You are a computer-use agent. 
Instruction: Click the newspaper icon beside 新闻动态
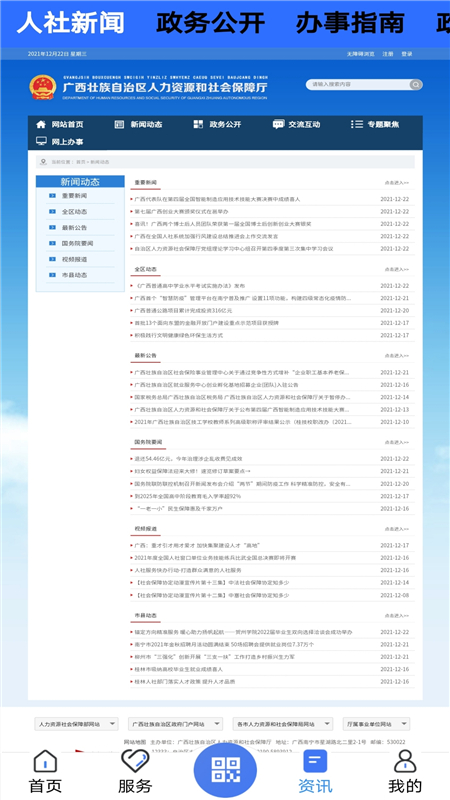[x=119, y=124]
